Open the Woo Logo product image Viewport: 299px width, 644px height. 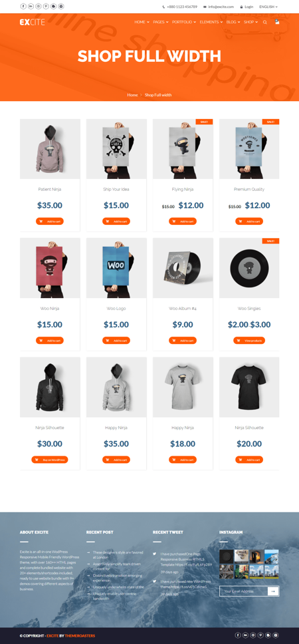click(x=116, y=268)
